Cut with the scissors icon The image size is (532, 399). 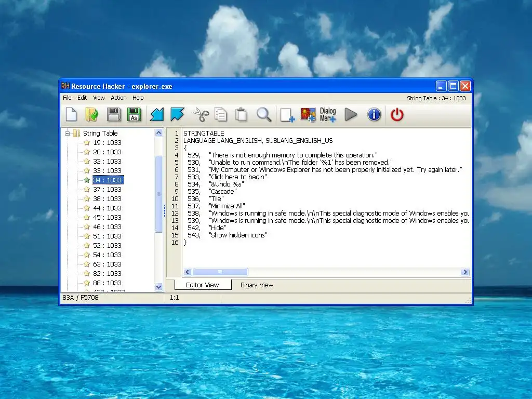201,114
